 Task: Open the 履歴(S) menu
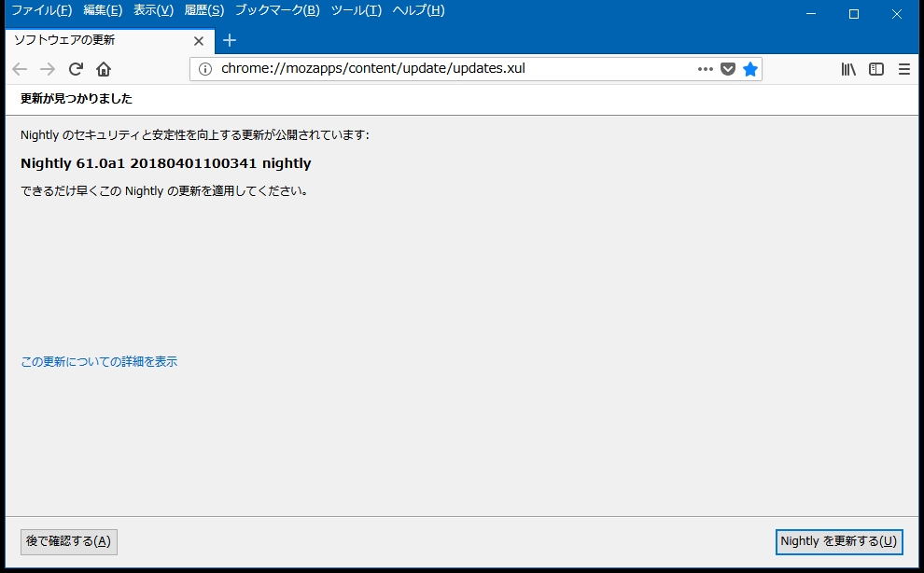[203, 10]
